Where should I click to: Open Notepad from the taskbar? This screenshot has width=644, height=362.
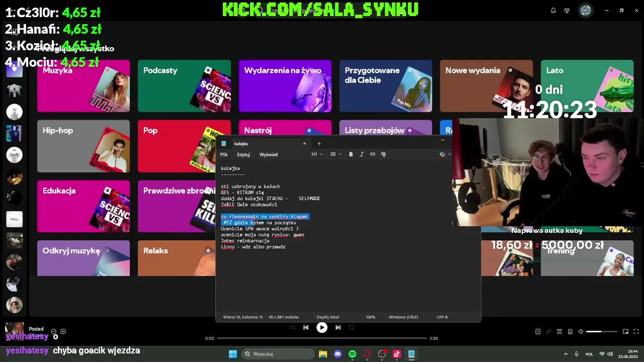point(411,354)
